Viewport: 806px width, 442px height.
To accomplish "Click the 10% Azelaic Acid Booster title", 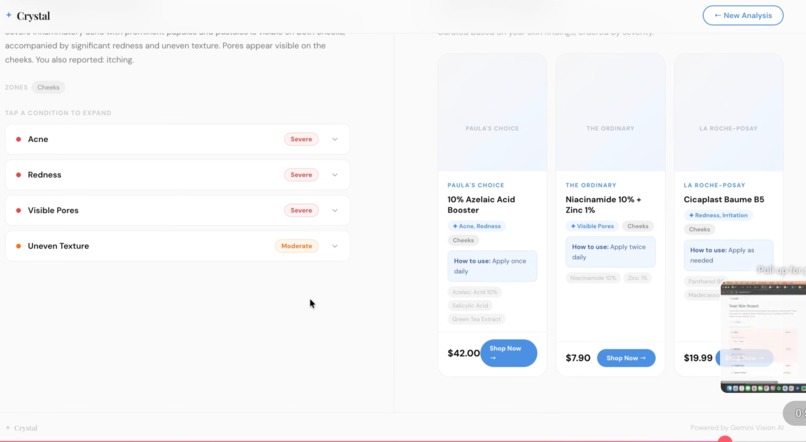I will (481, 205).
